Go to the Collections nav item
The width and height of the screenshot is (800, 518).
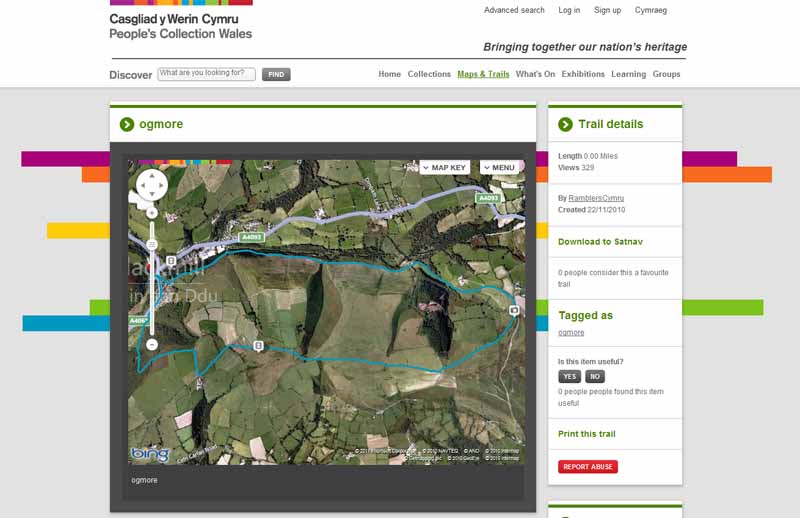tap(429, 74)
